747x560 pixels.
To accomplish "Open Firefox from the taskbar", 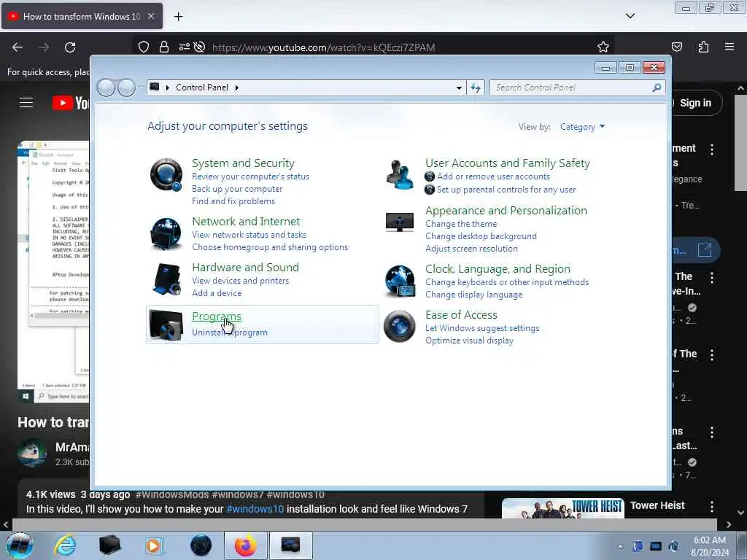I will tap(245, 545).
